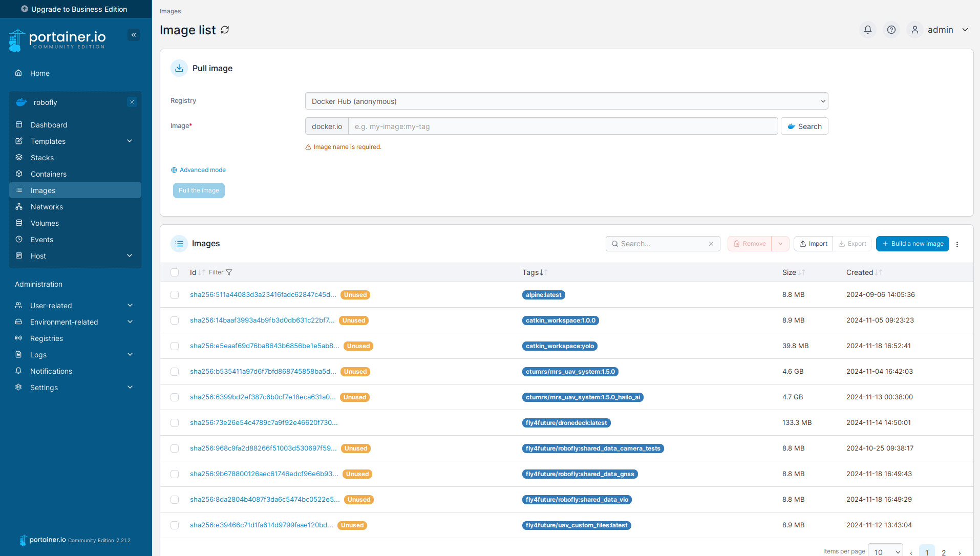
Task: Expand the Logs submenu
Action: point(130,355)
